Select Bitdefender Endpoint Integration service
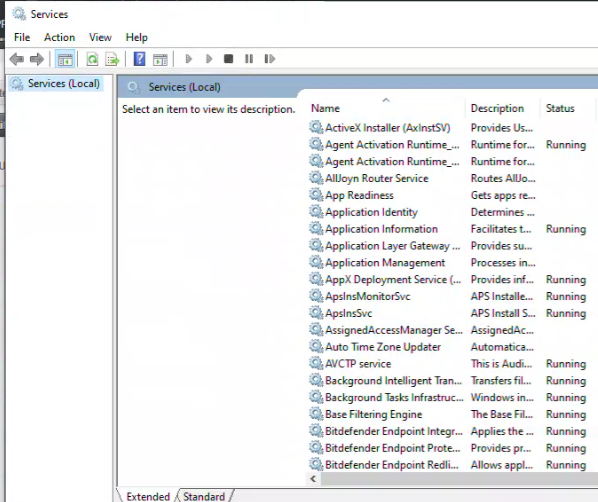 pos(394,431)
